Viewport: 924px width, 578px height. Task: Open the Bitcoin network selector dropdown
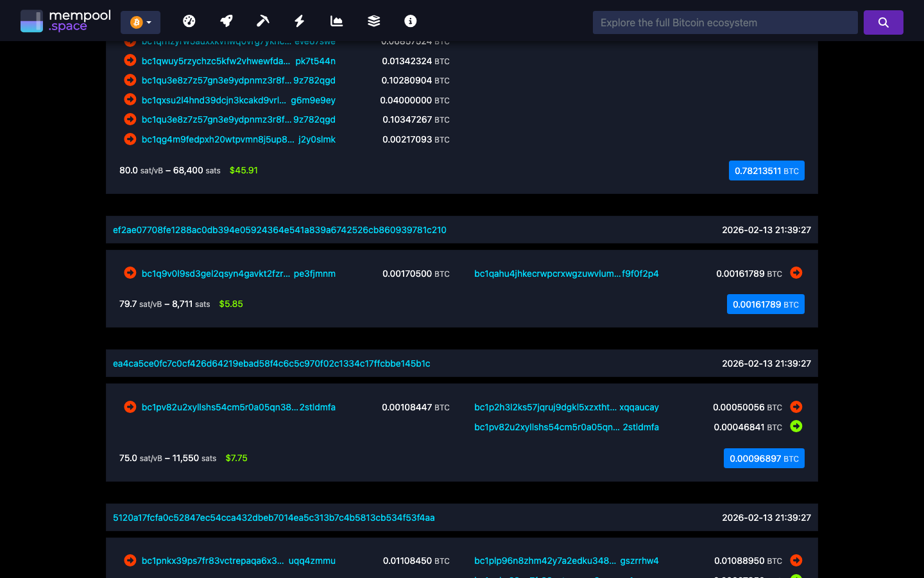coord(140,21)
